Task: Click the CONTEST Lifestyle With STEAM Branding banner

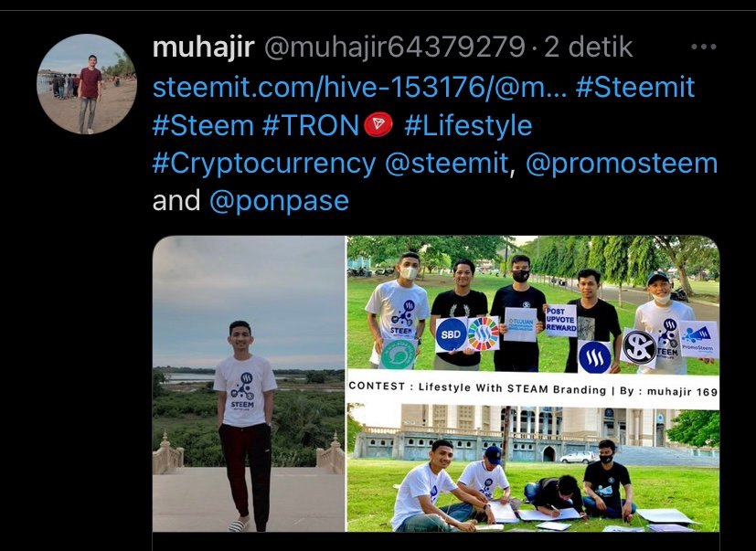Action: pyautogui.click(x=533, y=388)
